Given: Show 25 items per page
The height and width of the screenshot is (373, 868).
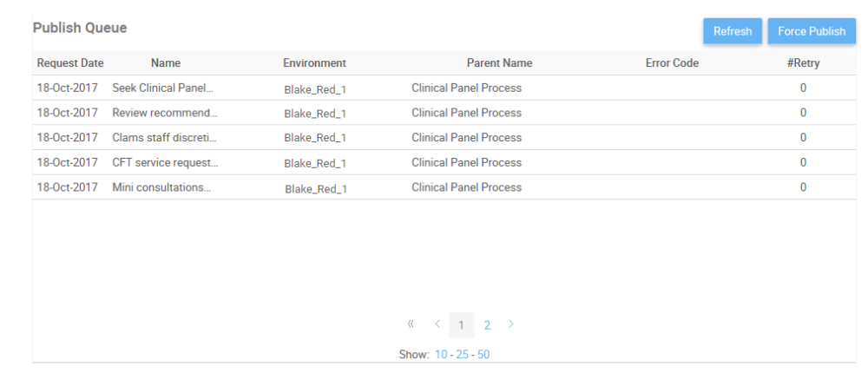Looking at the screenshot, I should [x=462, y=354].
